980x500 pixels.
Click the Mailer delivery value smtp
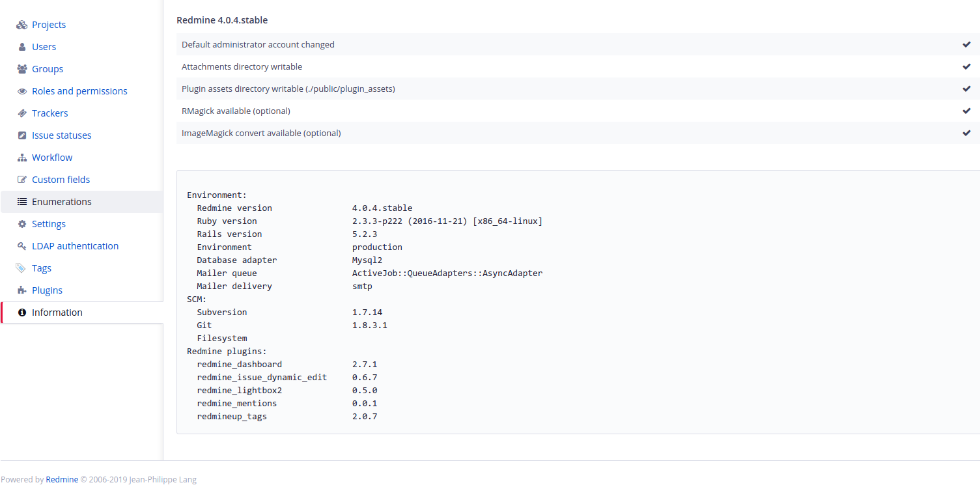[362, 286]
